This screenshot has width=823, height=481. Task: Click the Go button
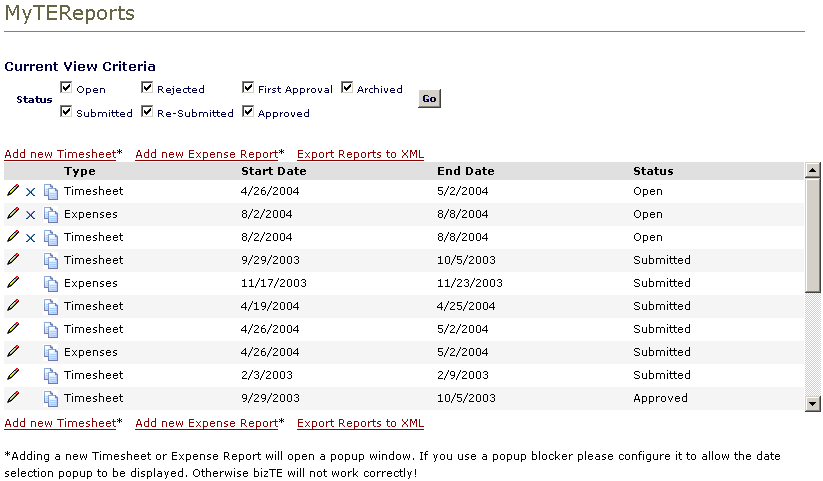(429, 99)
